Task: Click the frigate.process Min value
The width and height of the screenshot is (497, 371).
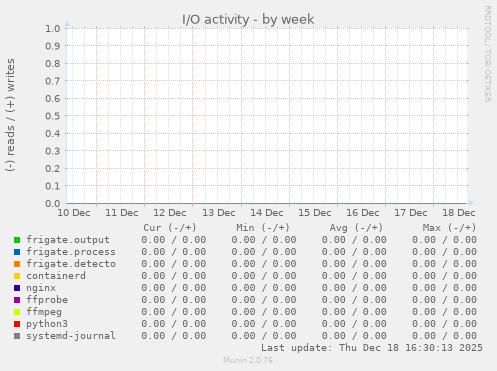Action: tap(264, 252)
